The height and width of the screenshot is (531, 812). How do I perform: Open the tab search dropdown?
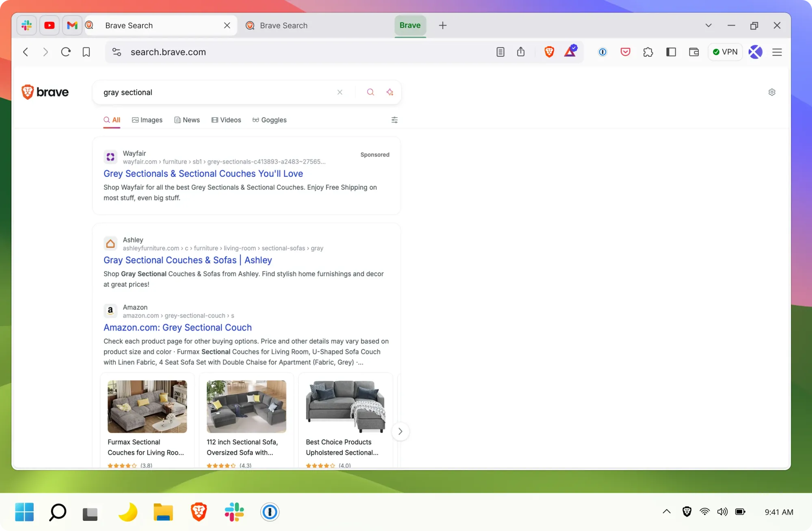[708, 25]
